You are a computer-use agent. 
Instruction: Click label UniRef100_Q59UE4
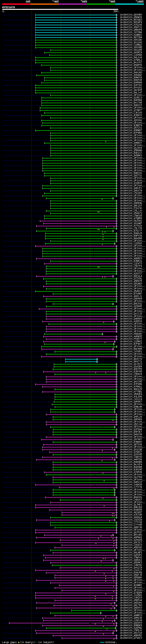pos(131,394)
